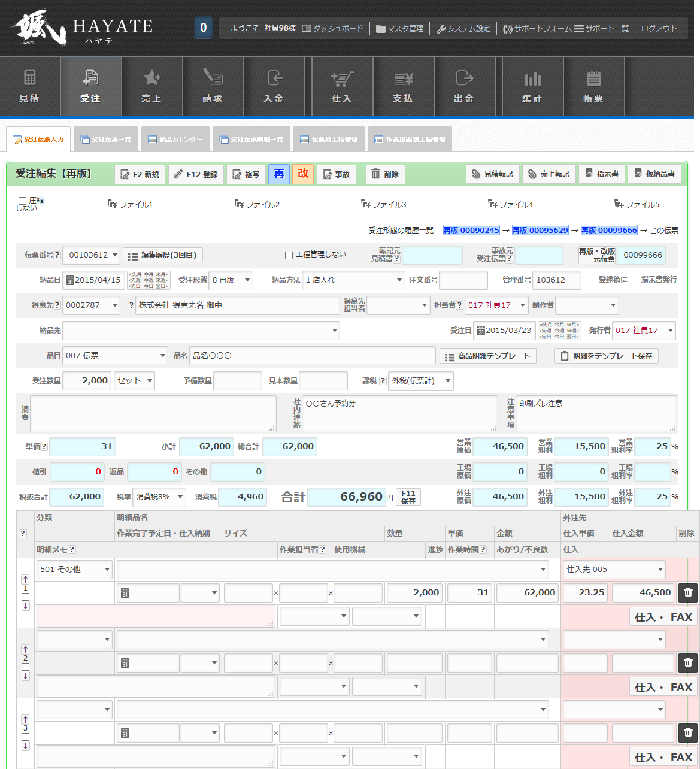This screenshot has width=700, height=769.
Task: Open the 仕入 (purchasing) cart icon
Action: [342, 87]
